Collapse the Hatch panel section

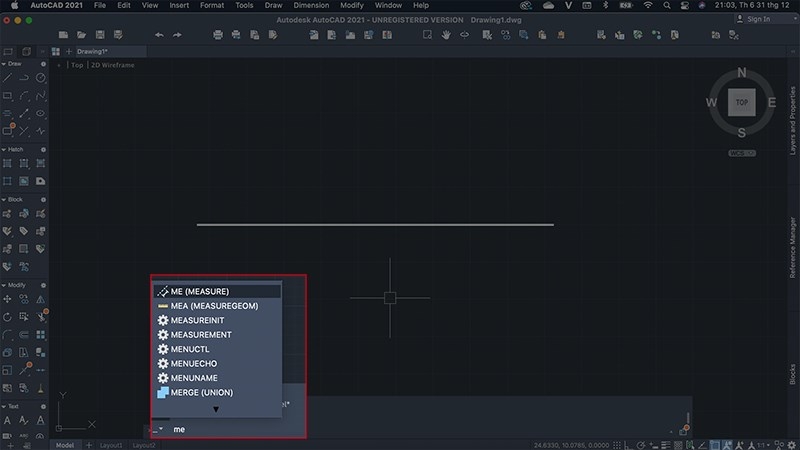pyautogui.click(x=4, y=149)
